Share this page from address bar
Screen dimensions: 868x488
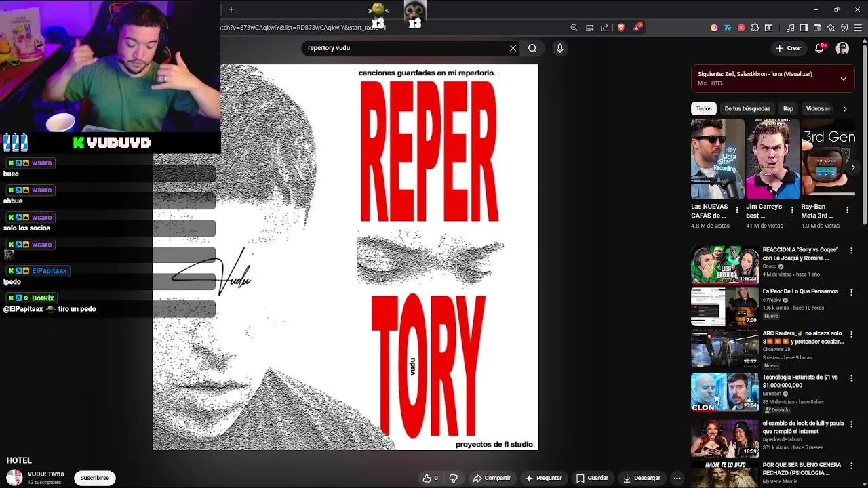click(605, 28)
